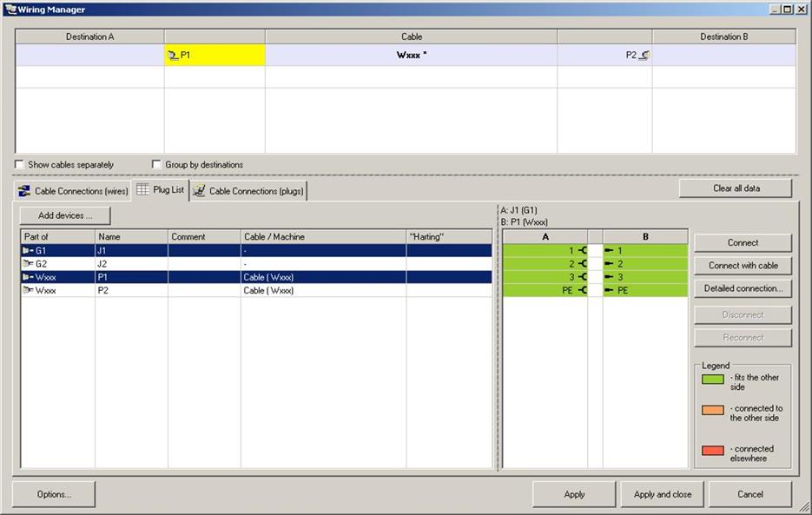The height and width of the screenshot is (515, 812).
Task: Click pin symbol of pin 1 in column B
Action: (609, 250)
